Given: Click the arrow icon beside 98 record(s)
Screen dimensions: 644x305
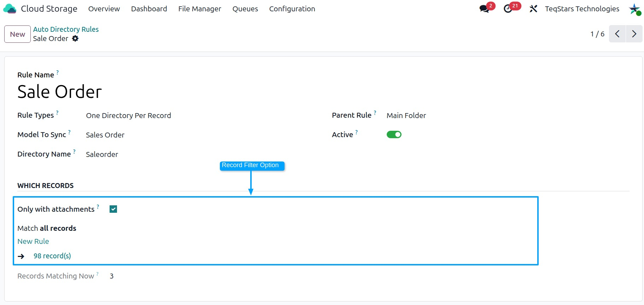Looking at the screenshot, I should point(21,256).
